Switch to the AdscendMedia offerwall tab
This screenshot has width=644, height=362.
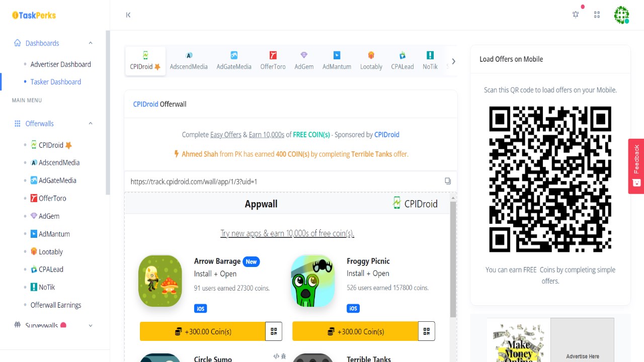[189, 60]
